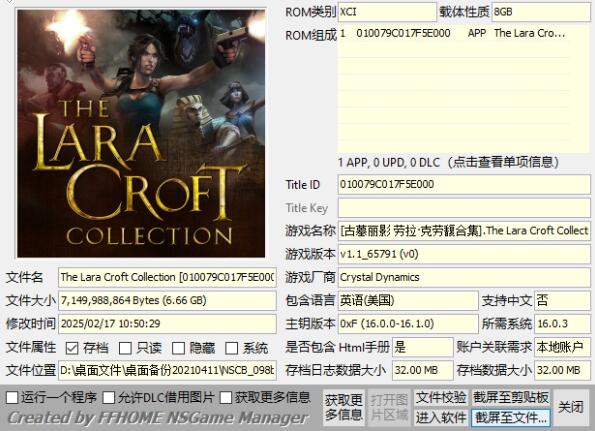Click the 账户关联需求 本地账户 field
The height and width of the screenshot is (431, 595).
pyautogui.click(x=562, y=347)
